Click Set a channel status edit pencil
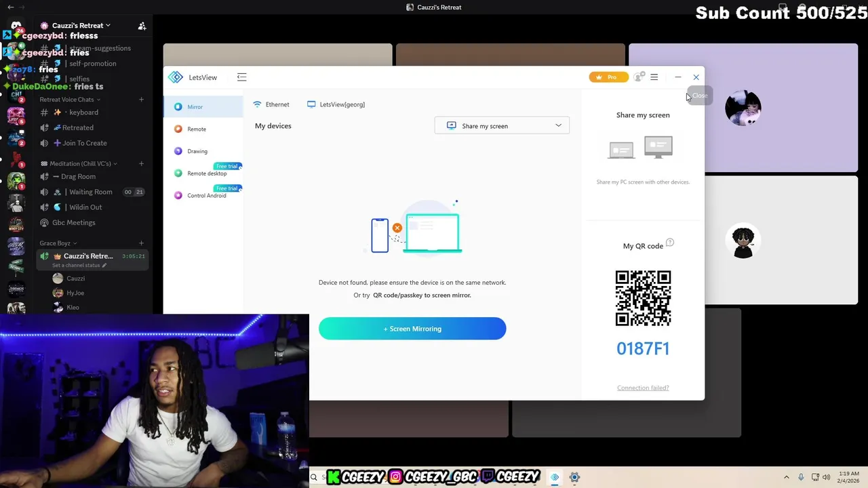The width and height of the screenshot is (868, 488). (104, 265)
